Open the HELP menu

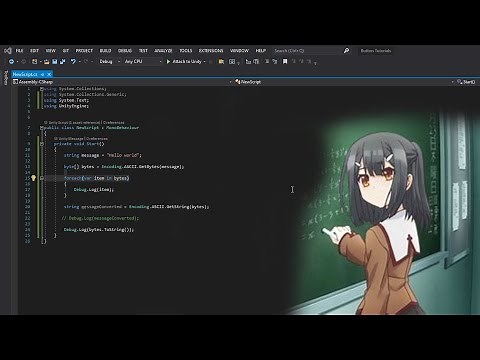(261, 51)
